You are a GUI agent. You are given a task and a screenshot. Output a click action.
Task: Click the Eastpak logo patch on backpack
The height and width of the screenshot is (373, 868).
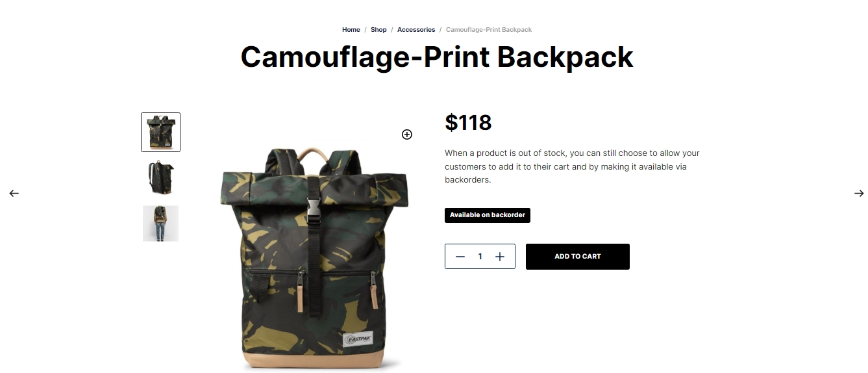pos(358,340)
